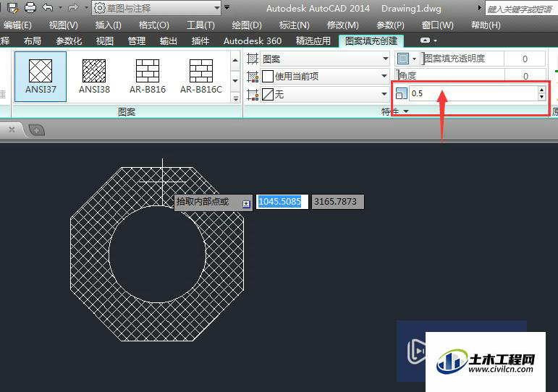Click the hatch pattern scale icon
Image resolution: width=558 pixels, height=392 pixels.
click(402, 93)
